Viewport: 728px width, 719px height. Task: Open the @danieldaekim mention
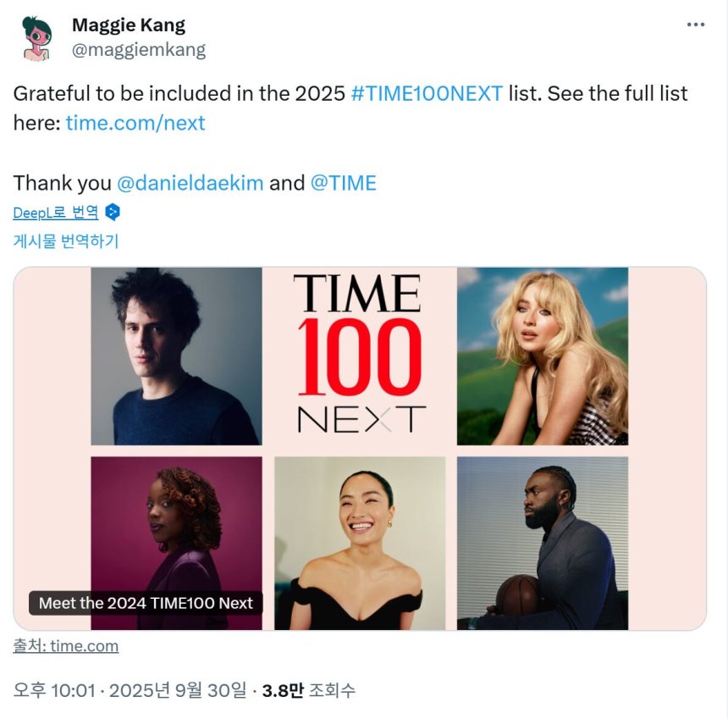(190, 183)
